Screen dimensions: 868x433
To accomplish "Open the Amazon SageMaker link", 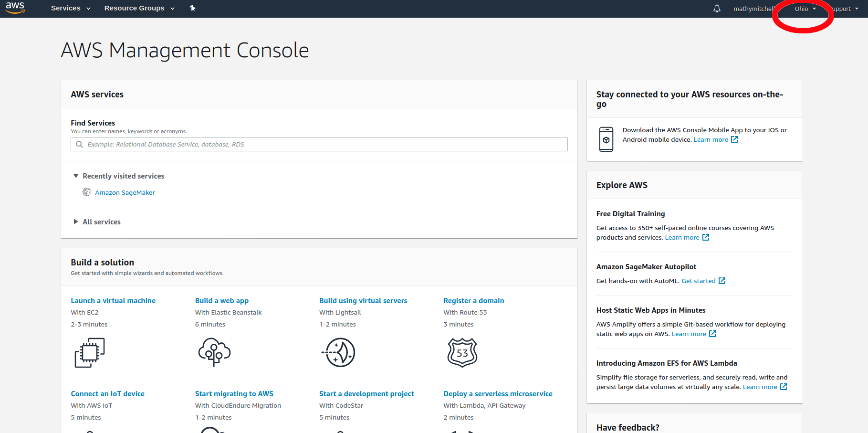I will coord(125,192).
